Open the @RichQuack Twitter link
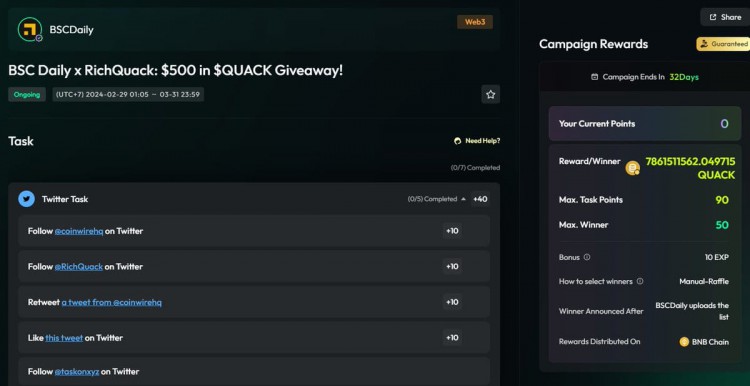 (78, 266)
